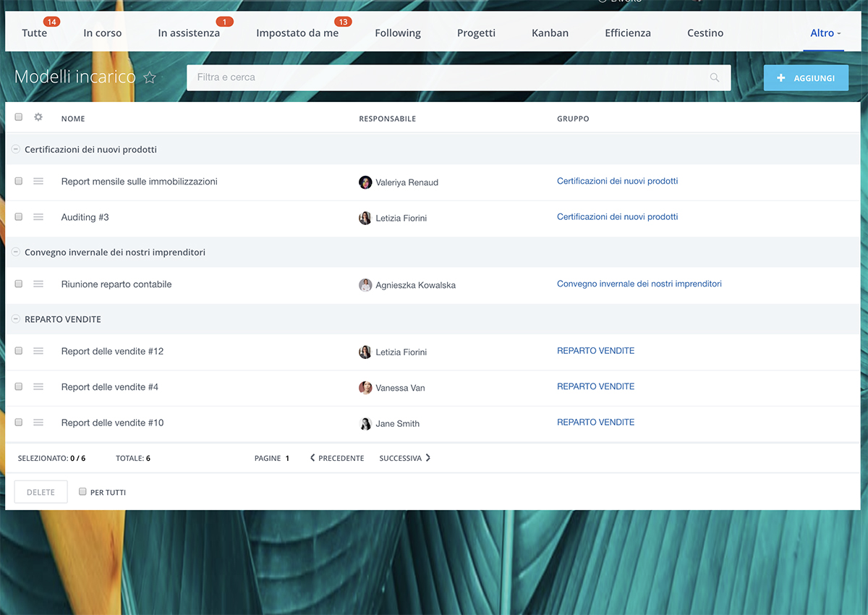
Task: Click Valeriya Renaud's avatar
Action: (365, 182)
